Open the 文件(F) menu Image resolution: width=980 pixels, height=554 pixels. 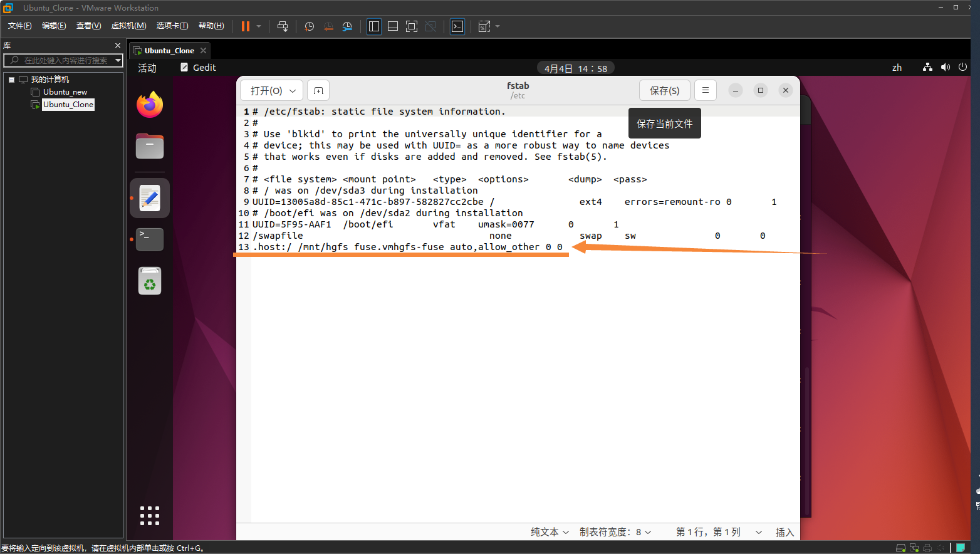(x=20, y=26)
